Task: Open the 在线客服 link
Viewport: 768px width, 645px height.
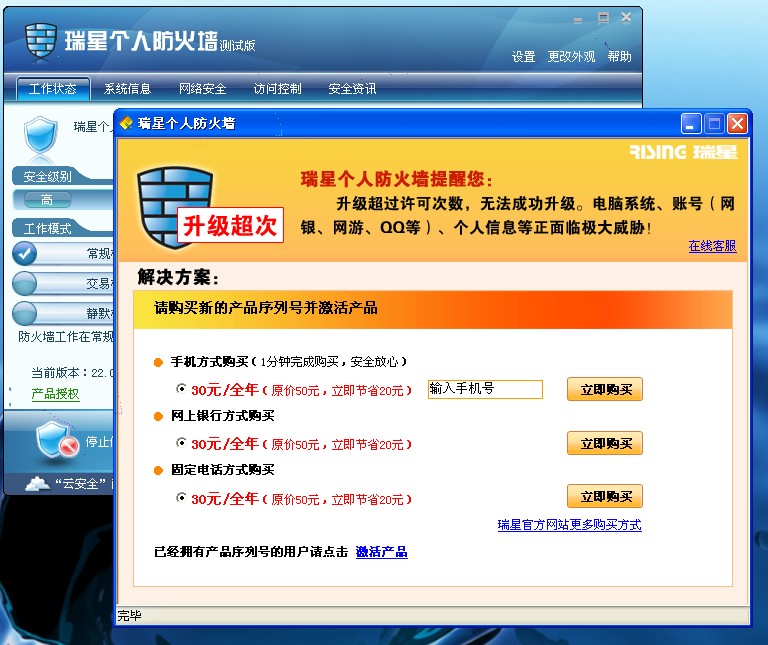Action: coord(712,246)
